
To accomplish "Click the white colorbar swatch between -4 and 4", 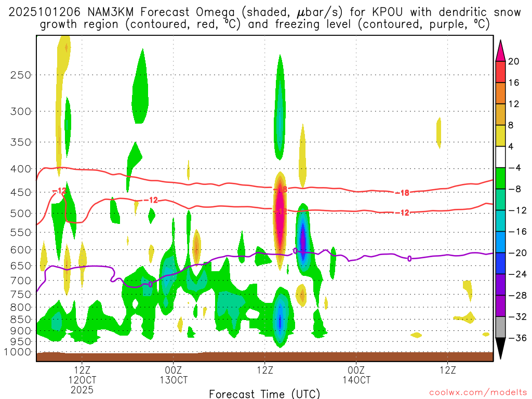I will [500, 157].
